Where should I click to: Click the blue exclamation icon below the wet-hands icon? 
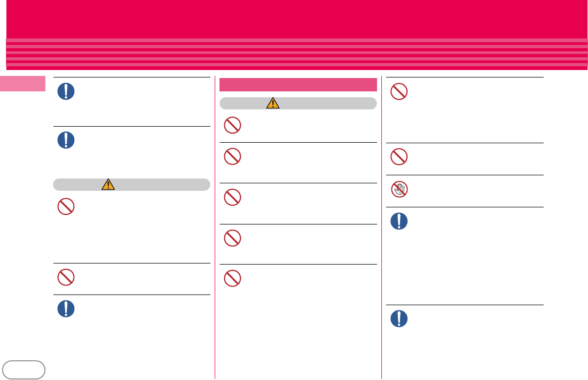coord(399,221)
